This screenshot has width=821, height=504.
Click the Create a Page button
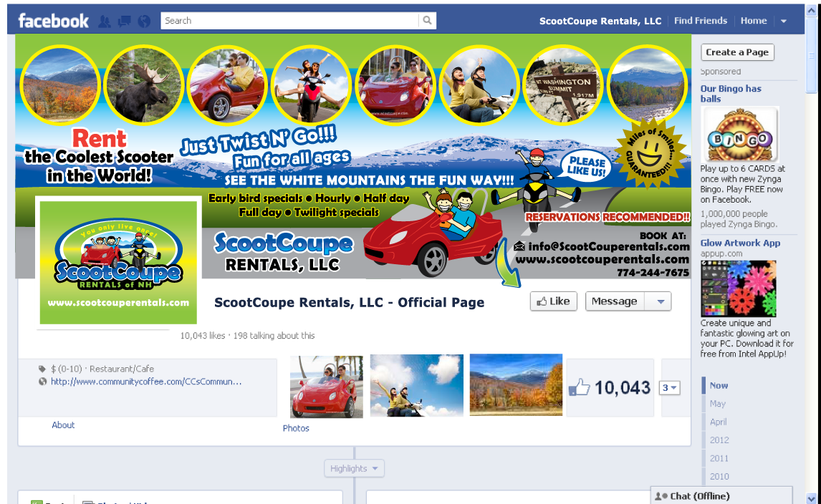point(736,52)
